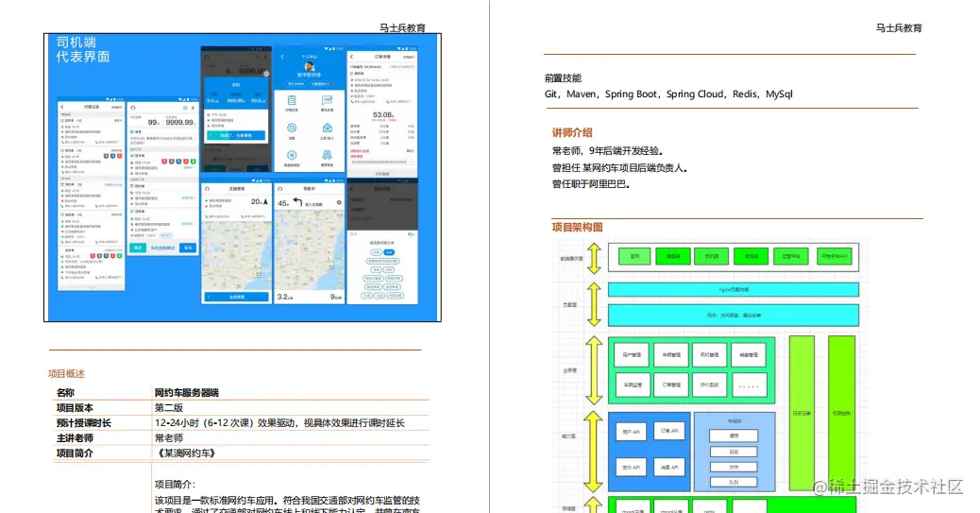Click the blue confirm button in the popup dialog screen
Image resolution: width=980 pixels, height=513 pixels.
236,135
